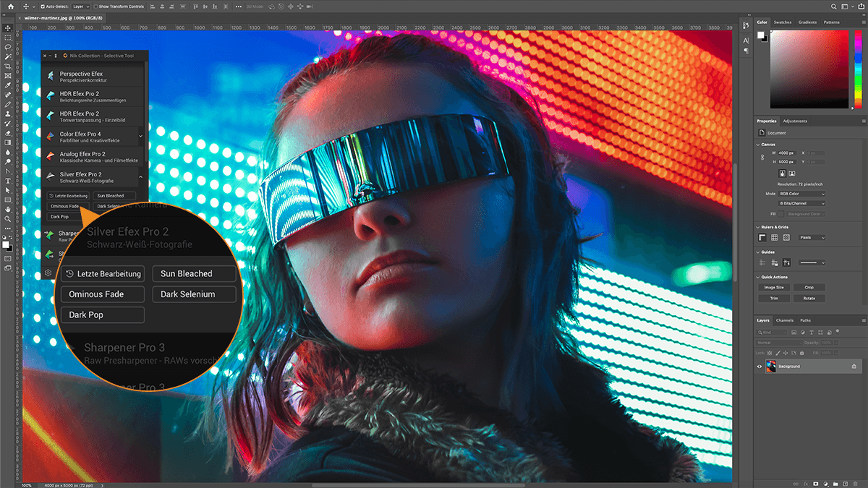
Task: Select the Zoom tool in the toolbar
Action: pyautogui.click(x=8, y=218)
